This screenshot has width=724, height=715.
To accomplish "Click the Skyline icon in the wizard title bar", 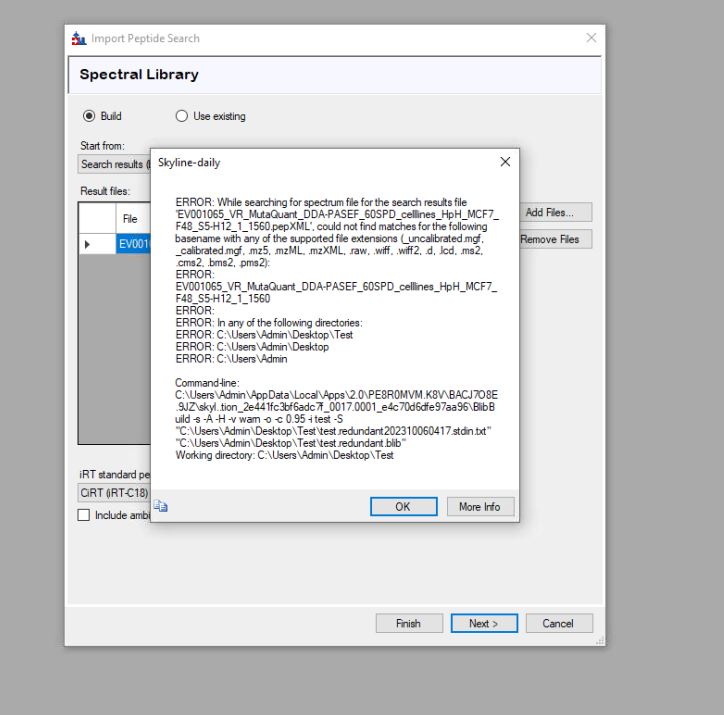I will (80, 38).
